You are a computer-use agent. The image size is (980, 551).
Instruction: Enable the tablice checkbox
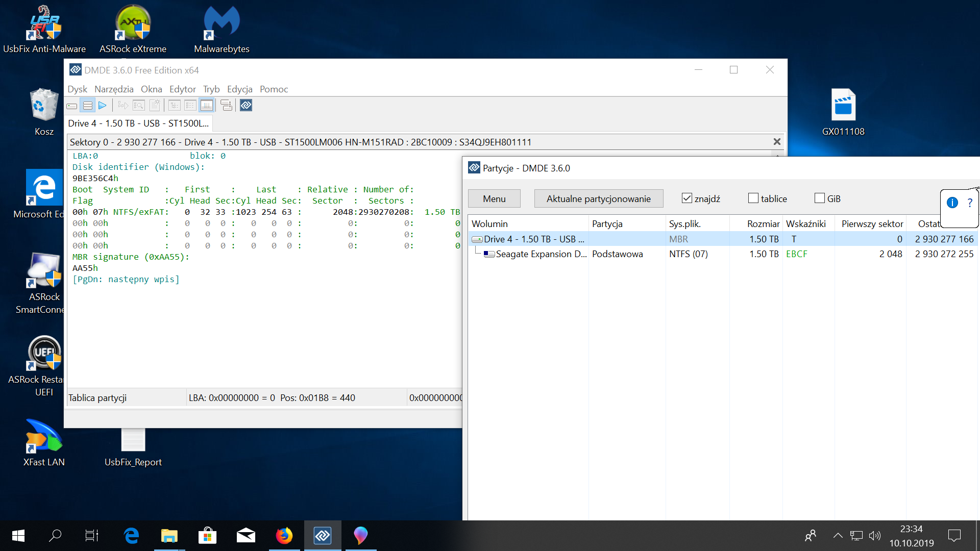click(x=753, y=198)
